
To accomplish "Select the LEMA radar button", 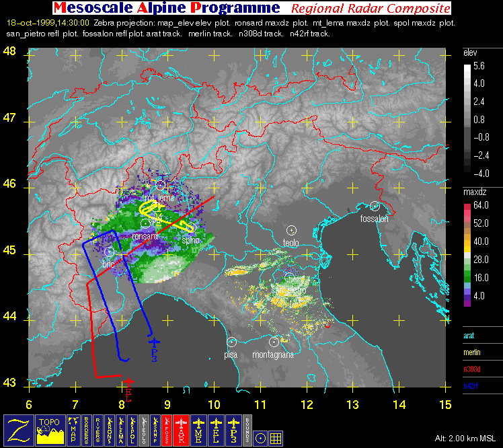I will pos(121,431).
